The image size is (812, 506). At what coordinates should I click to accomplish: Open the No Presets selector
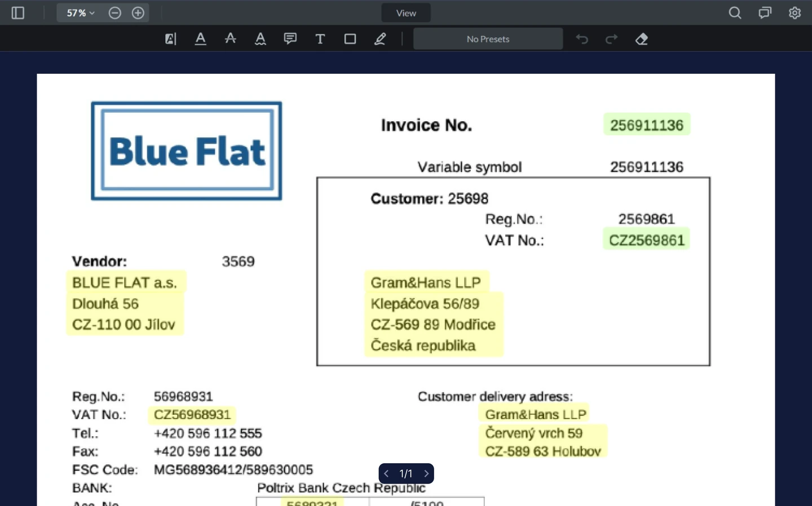[x=488, y=39]
